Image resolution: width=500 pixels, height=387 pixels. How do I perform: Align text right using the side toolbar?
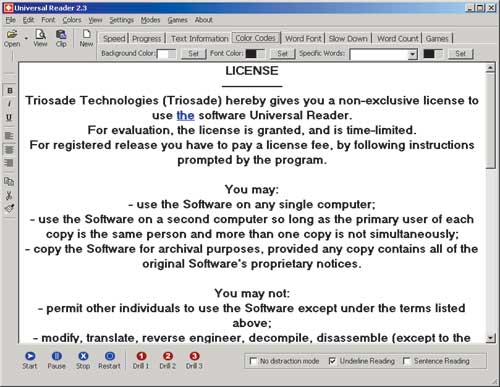(9, 163)
